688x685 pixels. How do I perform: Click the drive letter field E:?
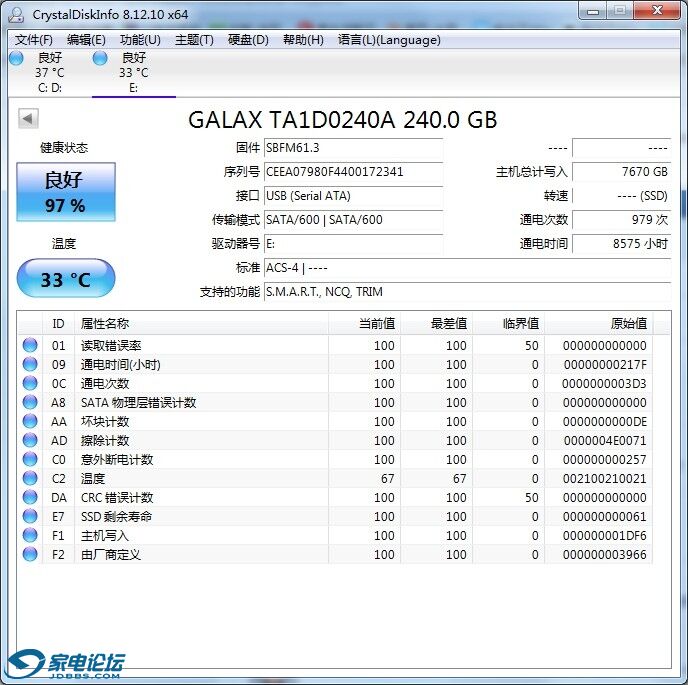click(353, 244)
